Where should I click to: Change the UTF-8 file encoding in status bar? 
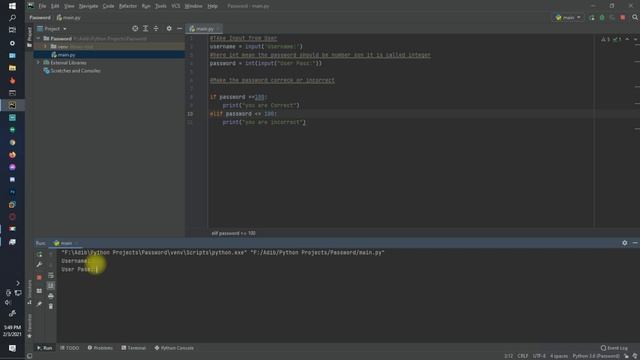coord(539,356)
